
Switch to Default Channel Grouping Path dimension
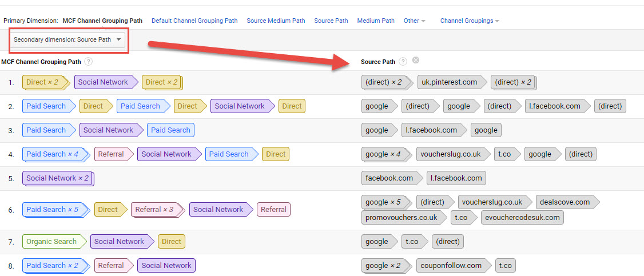tap(194, 21)
